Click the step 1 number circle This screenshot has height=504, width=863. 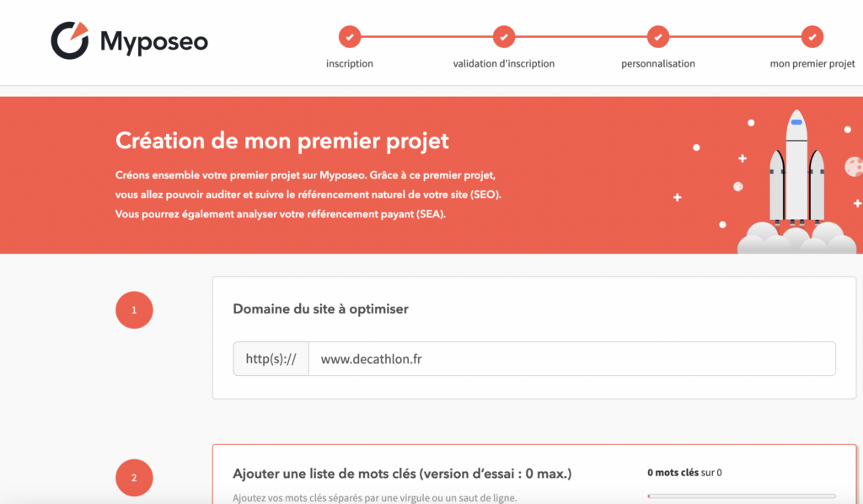pos(134,310)
